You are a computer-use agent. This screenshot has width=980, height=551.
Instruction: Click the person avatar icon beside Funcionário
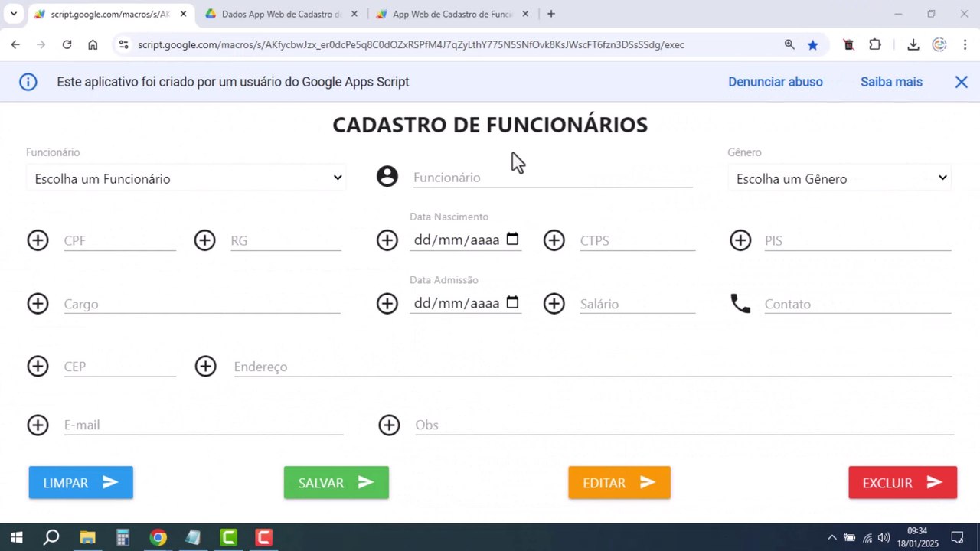pyautogui.click(x=387, y=176)
